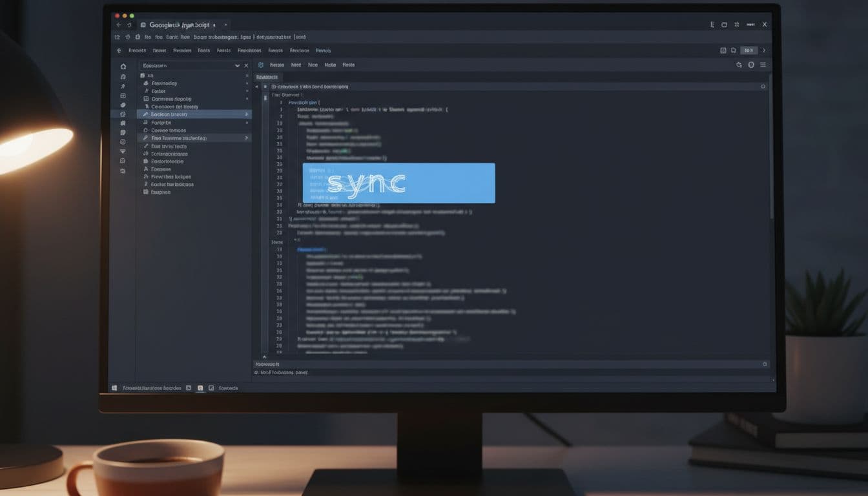Screen dimensions: 868x496
Task: Open the extensions grid icon in activity bar
Action: [x=123, y=95]
